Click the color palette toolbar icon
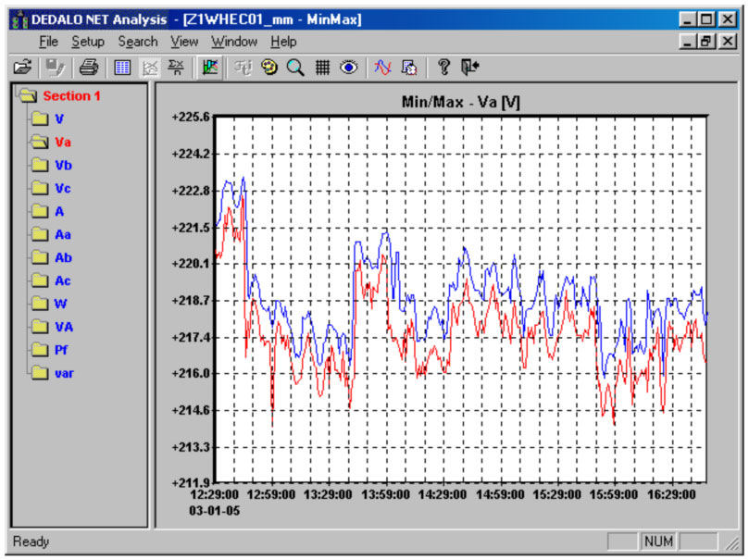This screenshot has width=749, height=560. (271, 67)
